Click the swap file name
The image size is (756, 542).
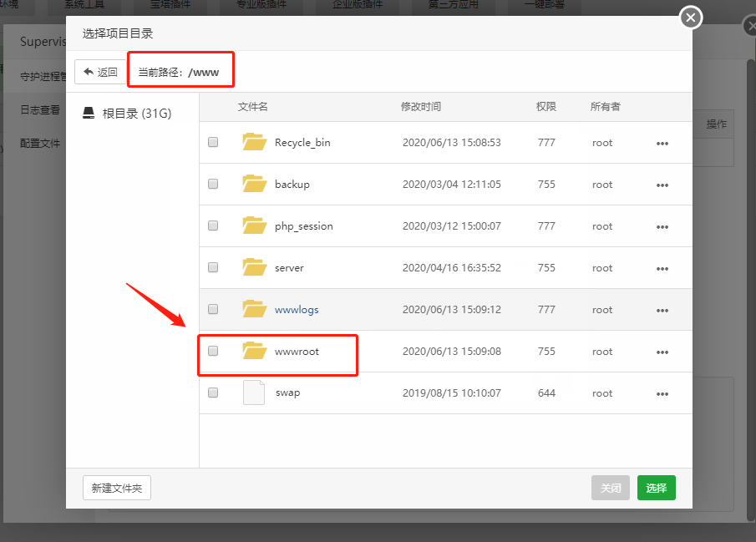coord(288,393)
